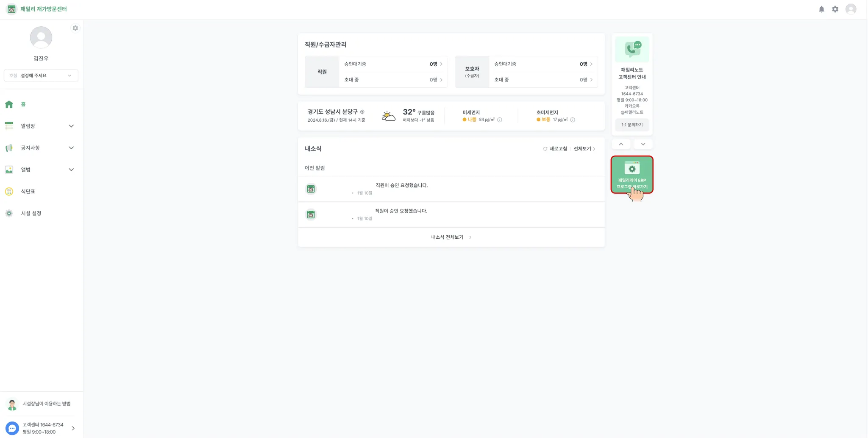Image resolution: width=868 pixels, height=438 pixels.
Task: Click the 앨범 picture icon
Action: point(9,170)
